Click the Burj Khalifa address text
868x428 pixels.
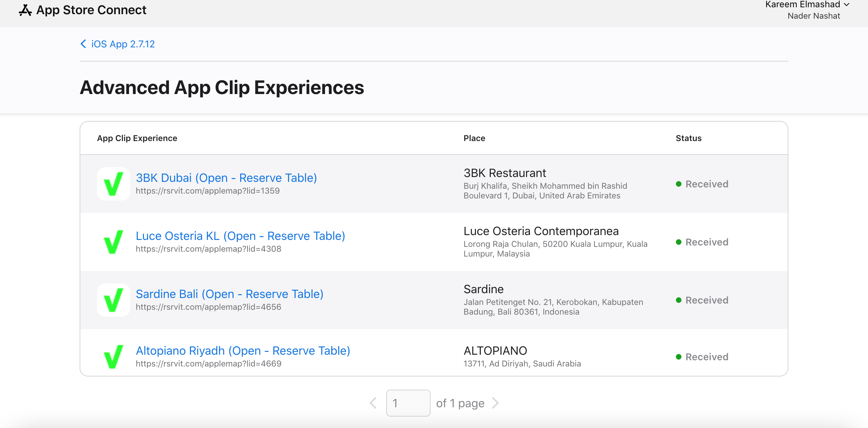(545, 191)
